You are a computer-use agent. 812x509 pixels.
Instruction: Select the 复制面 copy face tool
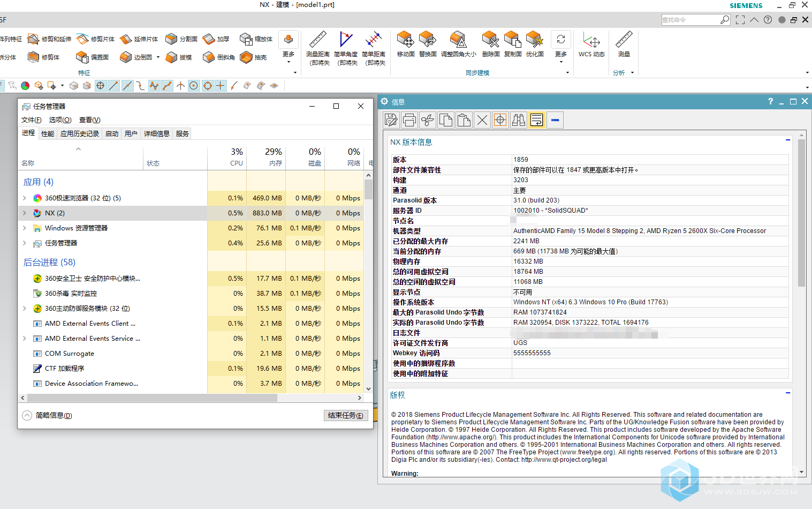tap(512, 44)
